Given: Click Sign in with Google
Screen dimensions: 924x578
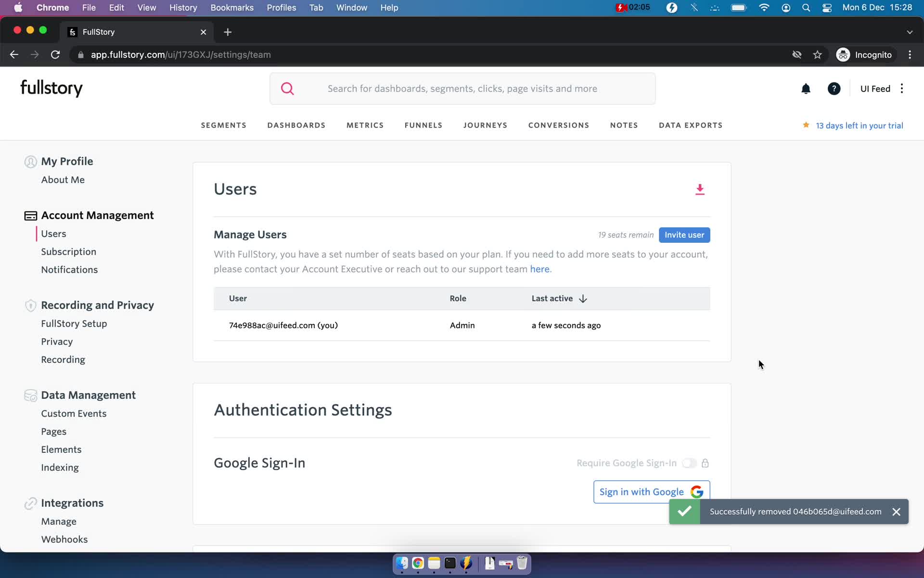Looking at the screenshot, I should [x=652, y=492].
